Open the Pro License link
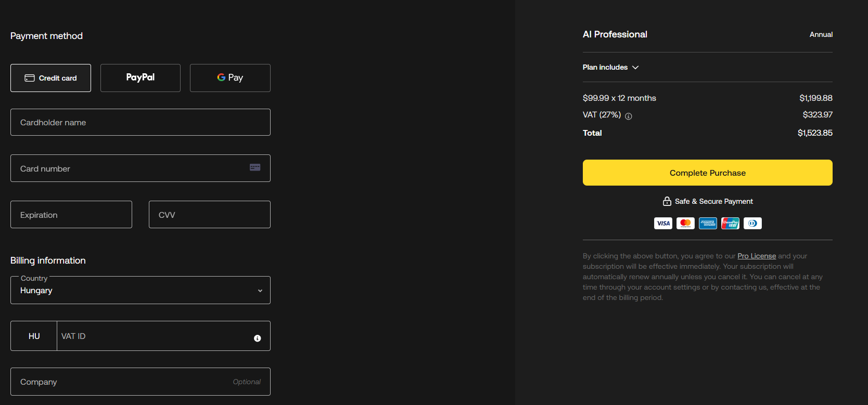 pos(756,256)
